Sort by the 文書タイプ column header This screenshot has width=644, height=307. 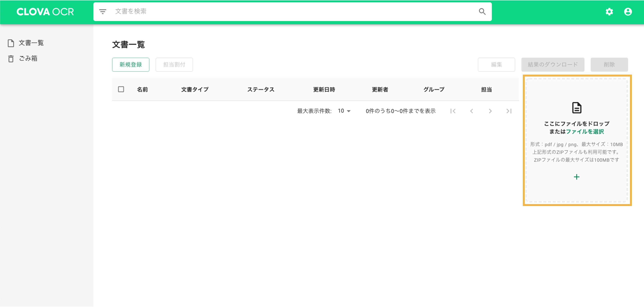click(x=195, y=90)
